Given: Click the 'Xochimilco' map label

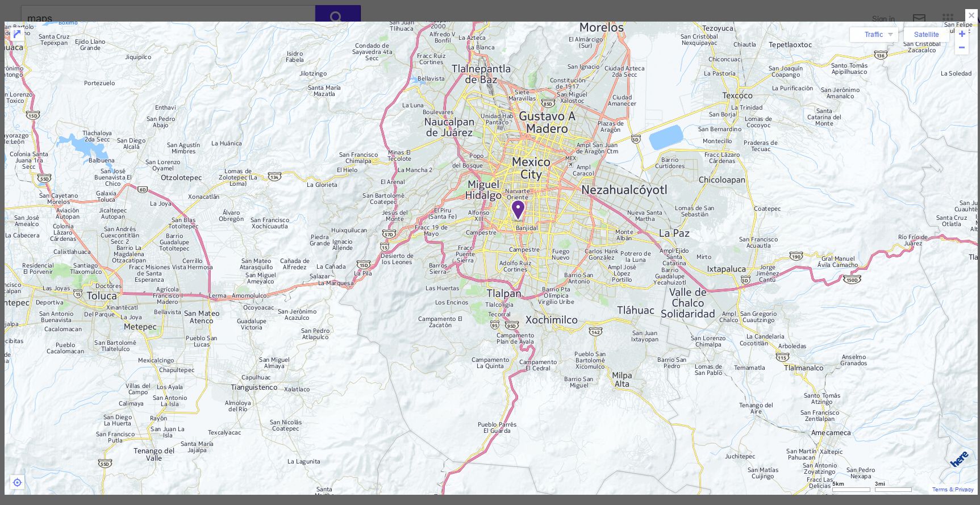Looking at the screenshot, I should pyautogui.click(x=552, y=320).
